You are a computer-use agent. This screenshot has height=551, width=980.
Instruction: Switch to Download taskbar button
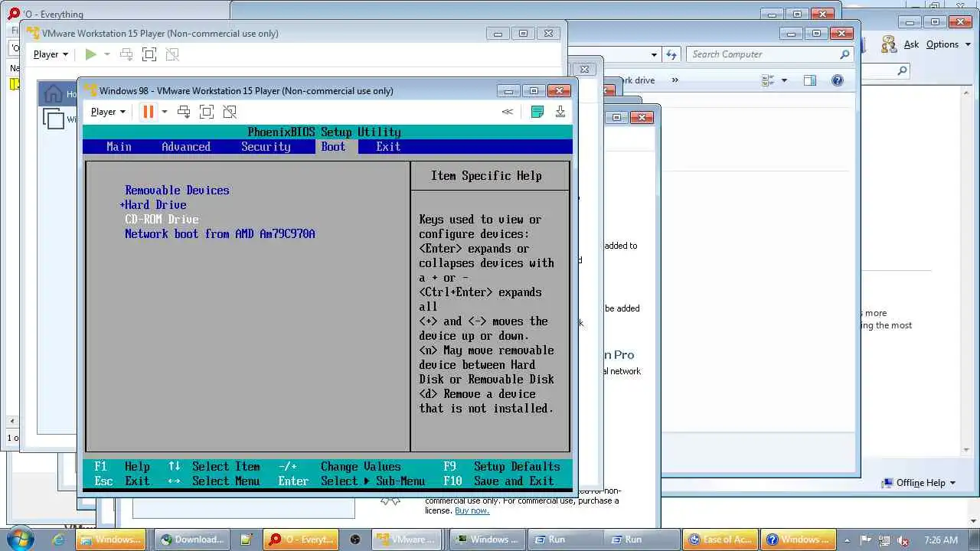click(x=191, y=540)
